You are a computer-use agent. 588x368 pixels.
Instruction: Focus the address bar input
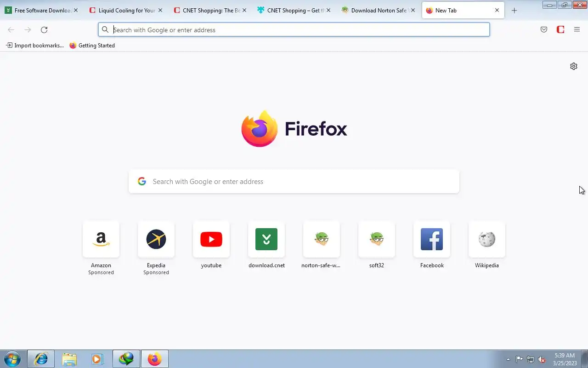coord(294,29)
